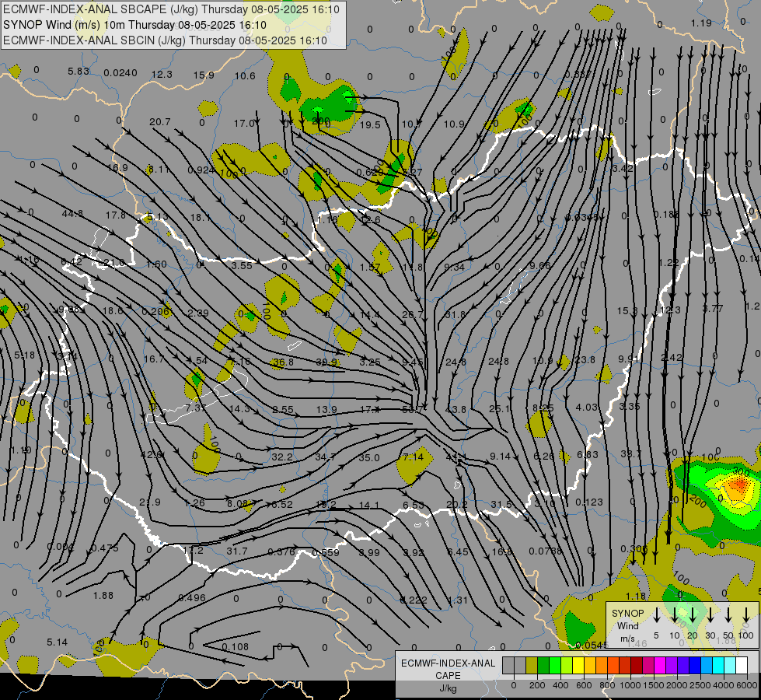Pick the dark green CAPE legend swatch

pos(543,665)
